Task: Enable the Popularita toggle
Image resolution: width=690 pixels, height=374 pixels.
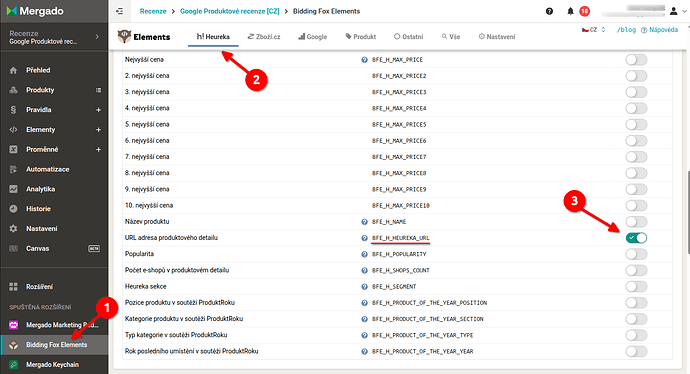Action: [636, 254]
